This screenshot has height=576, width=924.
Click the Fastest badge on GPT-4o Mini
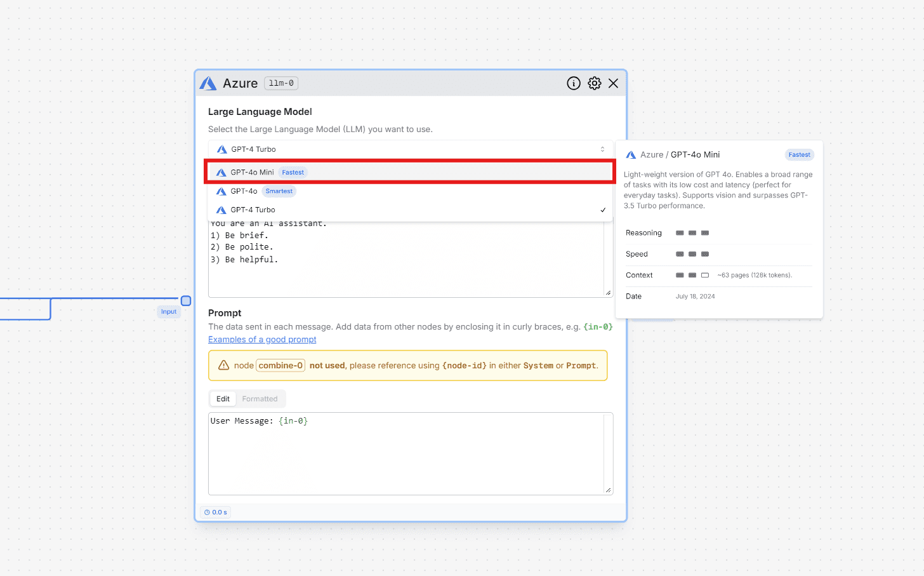pyautogui.click(x=293, y=172)
